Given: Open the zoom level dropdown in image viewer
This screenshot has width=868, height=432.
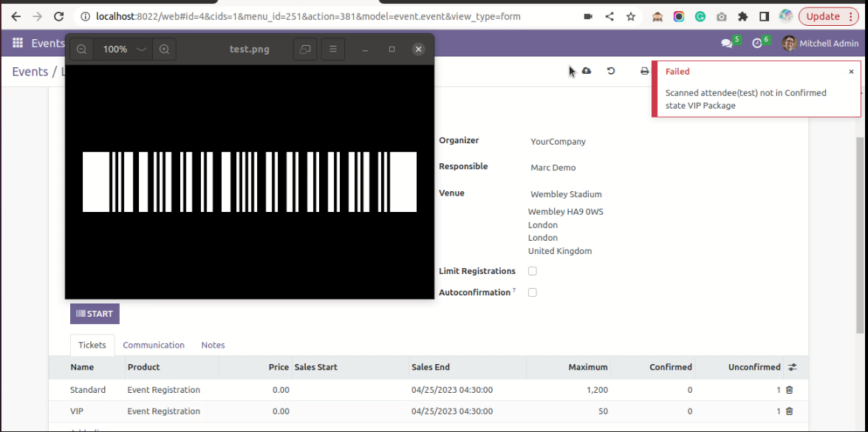Looking at the screenshot, I should coord(142,49).
